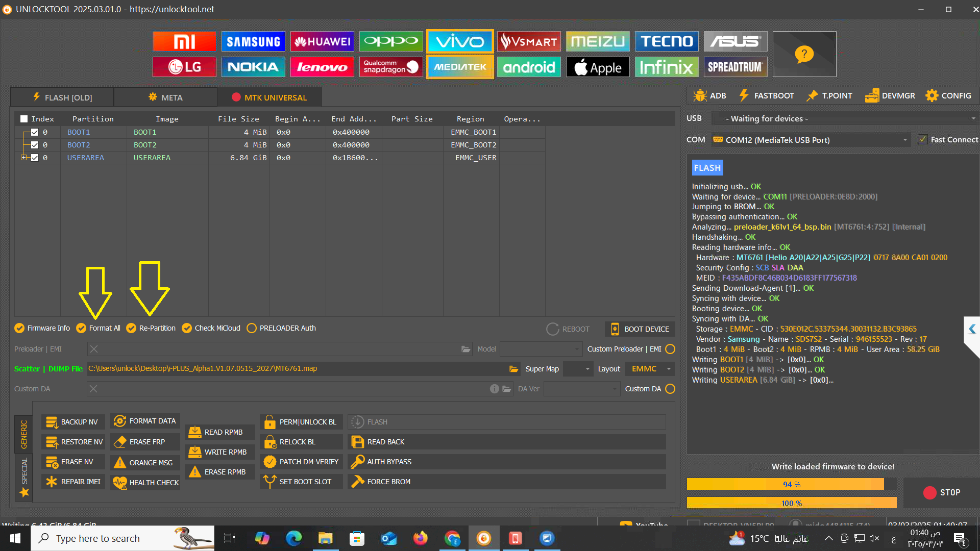Select the Vsmart brand logo
Screen dimensions: 980x551
click(x=529, y=41)
